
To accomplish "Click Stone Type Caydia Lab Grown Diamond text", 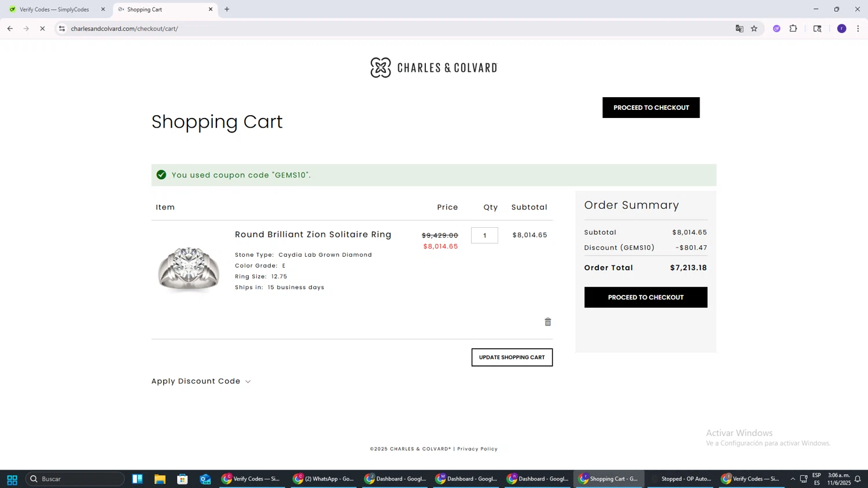I will 303,254.
